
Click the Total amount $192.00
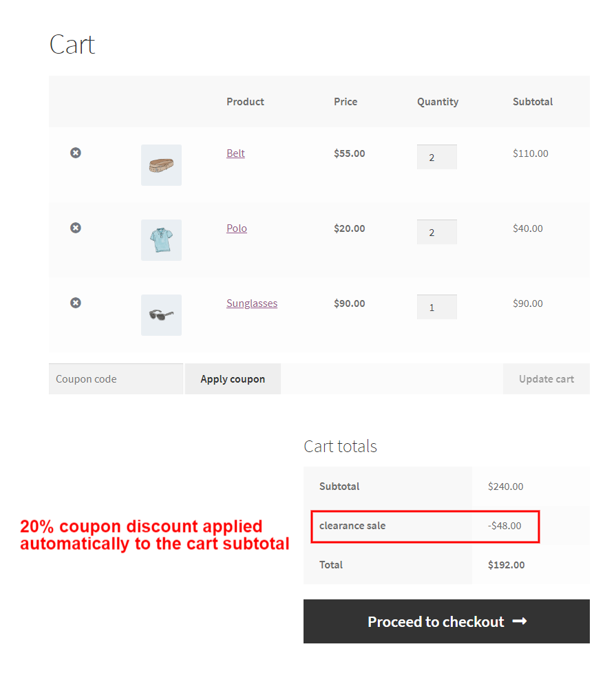(x=506, y=565)
